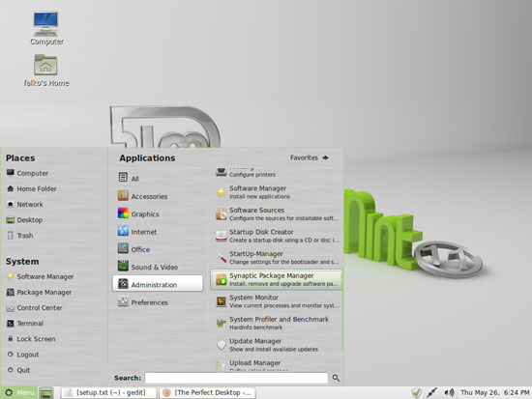532x399 pixels.
Task: Select the All applications category
Action: click(158, 178)
